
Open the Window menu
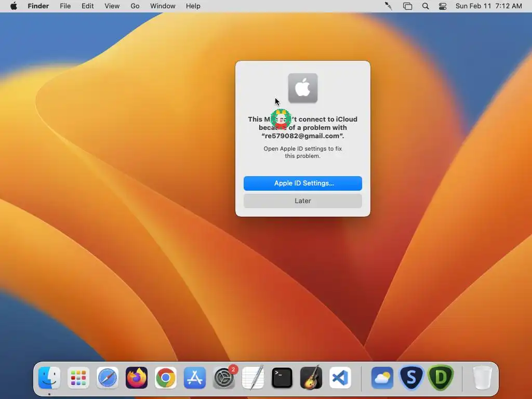click(163, 6)
